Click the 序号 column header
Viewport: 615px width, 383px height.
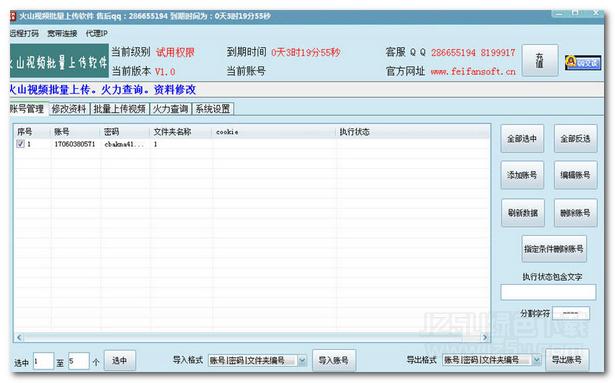point(33,132)
